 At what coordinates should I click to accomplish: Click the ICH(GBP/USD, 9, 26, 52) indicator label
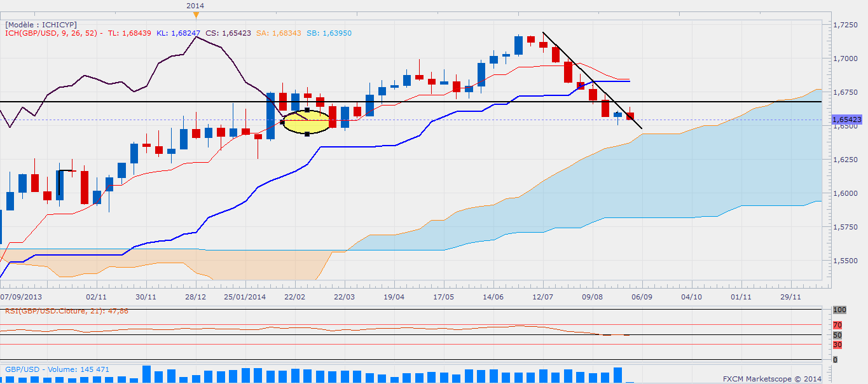pos(55,32)
